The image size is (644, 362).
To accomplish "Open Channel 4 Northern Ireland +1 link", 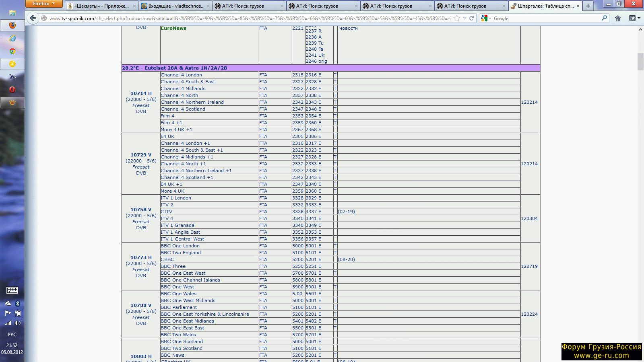I will pyautogui.click(x=196, y=171).
